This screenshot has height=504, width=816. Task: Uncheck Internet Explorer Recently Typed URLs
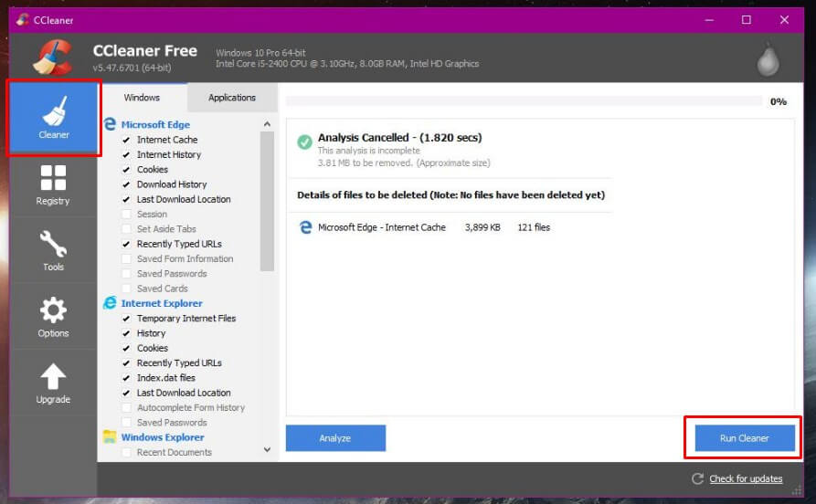coord(126,363)
